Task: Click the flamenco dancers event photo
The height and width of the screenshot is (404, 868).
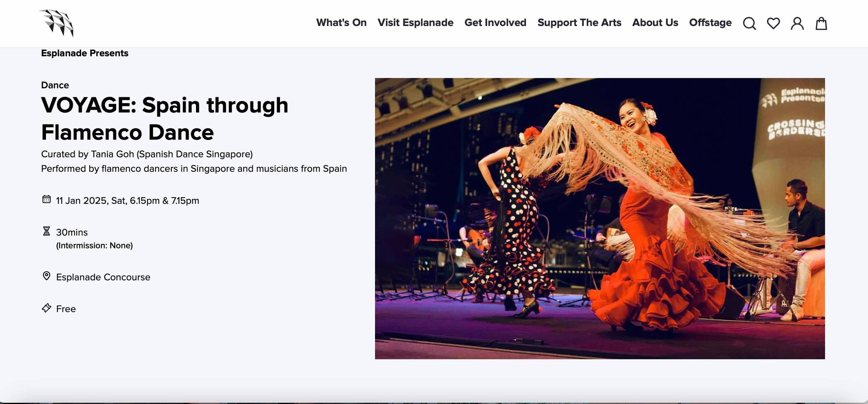Action: point(600,218)
